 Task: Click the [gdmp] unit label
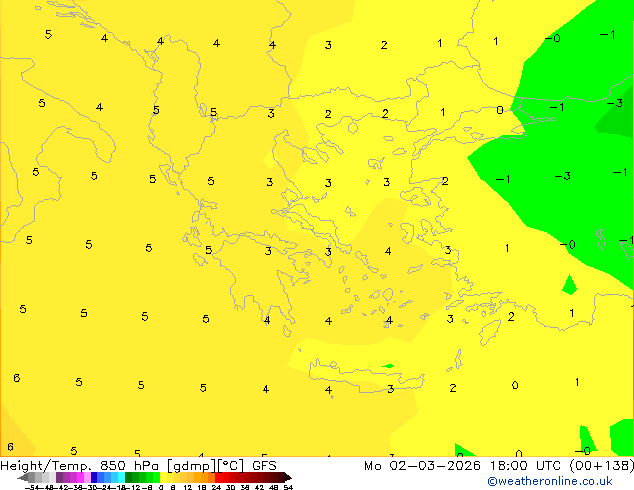[x=194, y=466]
